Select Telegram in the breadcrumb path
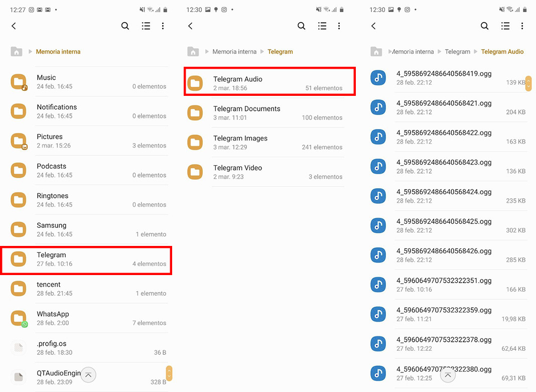 click(x=280, y=51)
